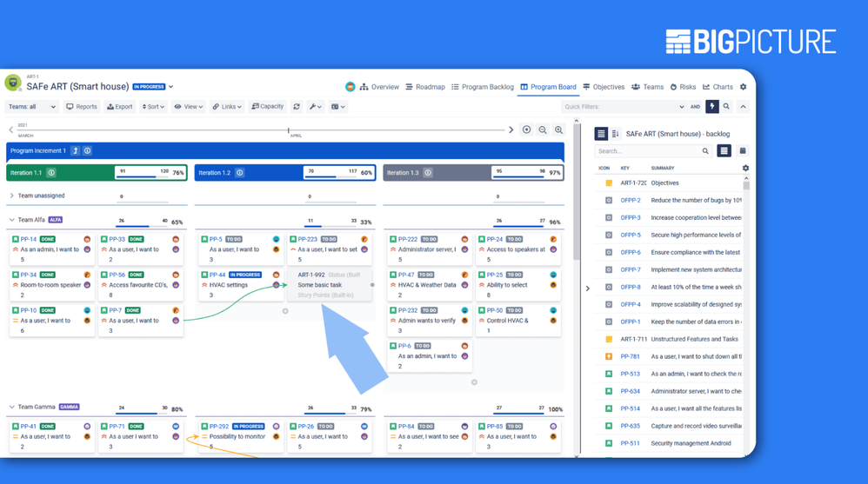Open the card layout menu icon
The image size is (868, 484).
point(337,107)
